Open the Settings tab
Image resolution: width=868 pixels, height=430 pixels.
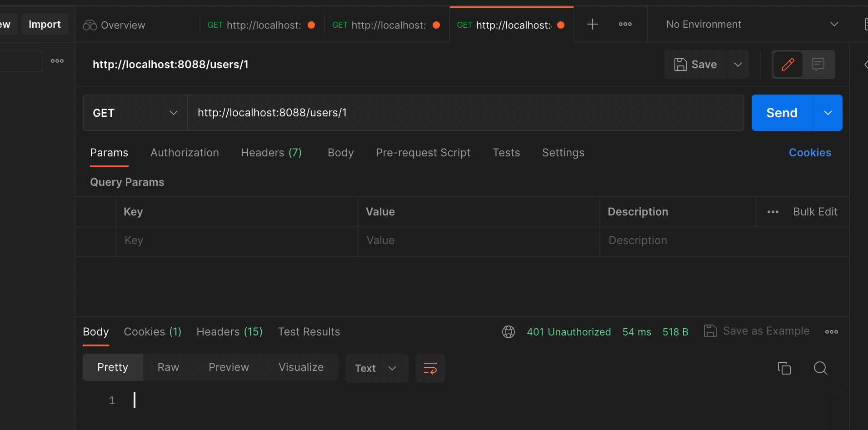563,153
